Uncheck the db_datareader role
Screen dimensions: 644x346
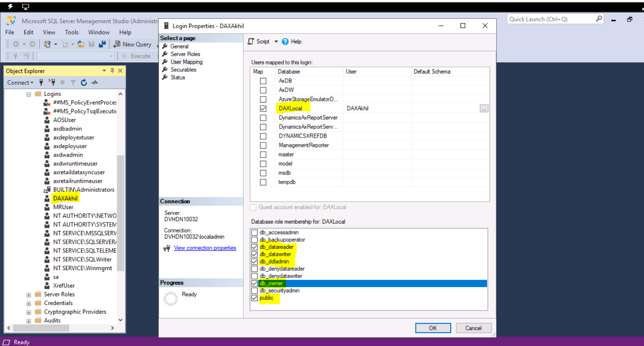click(x=254, y=247)
